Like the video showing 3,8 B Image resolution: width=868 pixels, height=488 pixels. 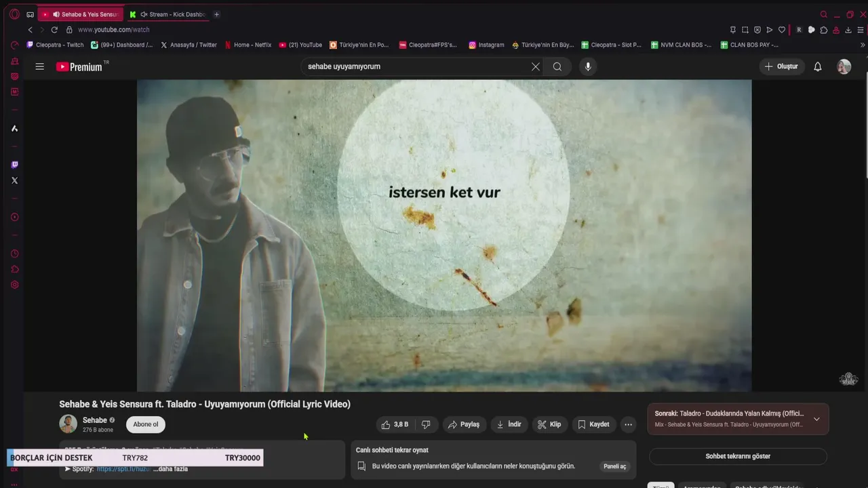(395, 424)
